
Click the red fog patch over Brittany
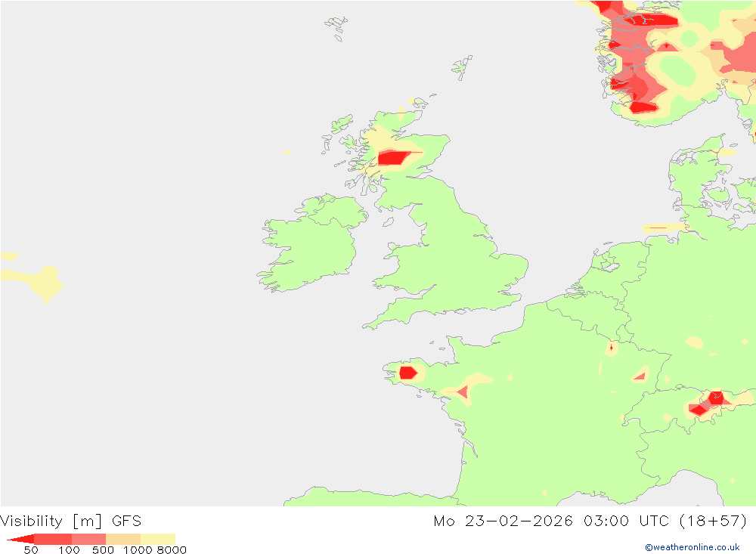(408, 373)
